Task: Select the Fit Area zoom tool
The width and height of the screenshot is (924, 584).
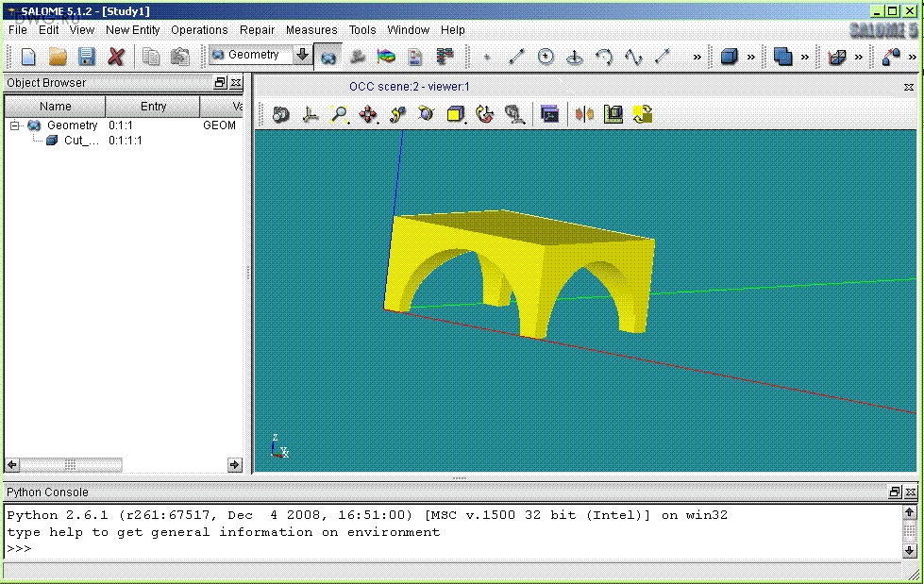Action: [340, 114]
